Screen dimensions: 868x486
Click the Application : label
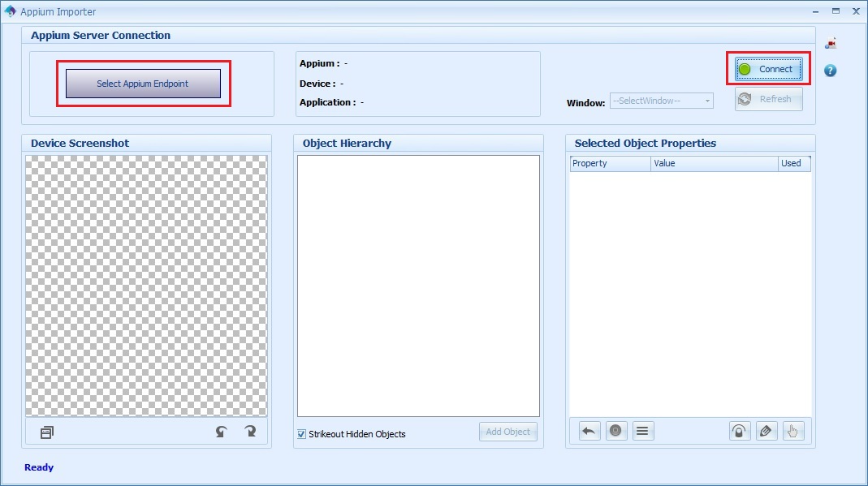328,102
